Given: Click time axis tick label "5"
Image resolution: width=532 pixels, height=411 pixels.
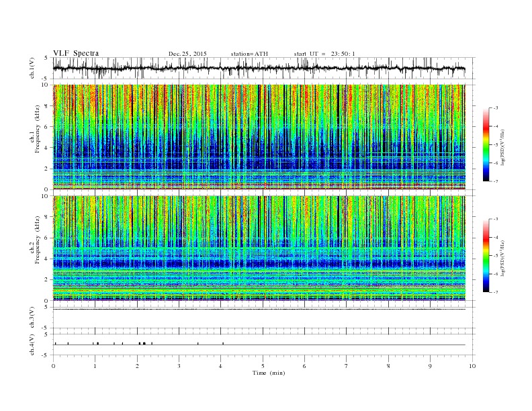Looking at the screenshot, I should click(263, 366).
